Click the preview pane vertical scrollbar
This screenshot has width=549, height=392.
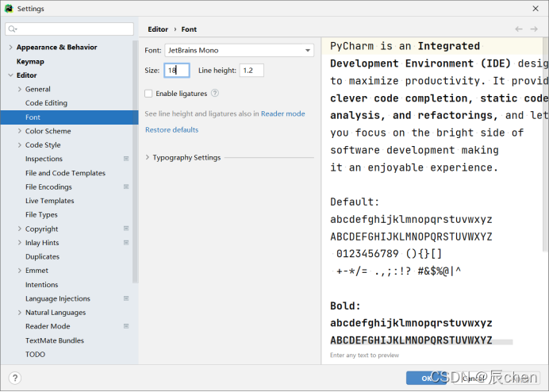click(545, 144)
